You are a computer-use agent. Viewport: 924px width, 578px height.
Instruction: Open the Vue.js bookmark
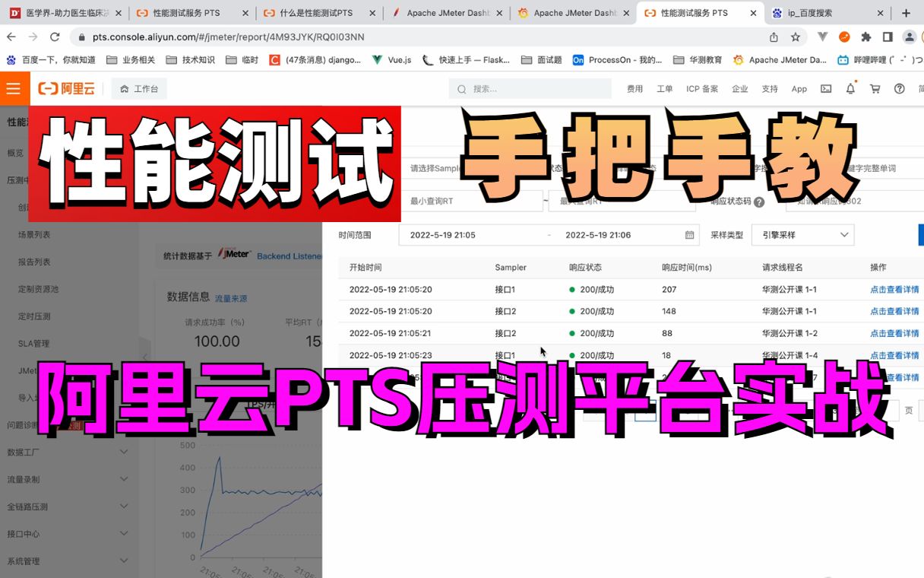[391, 60]
